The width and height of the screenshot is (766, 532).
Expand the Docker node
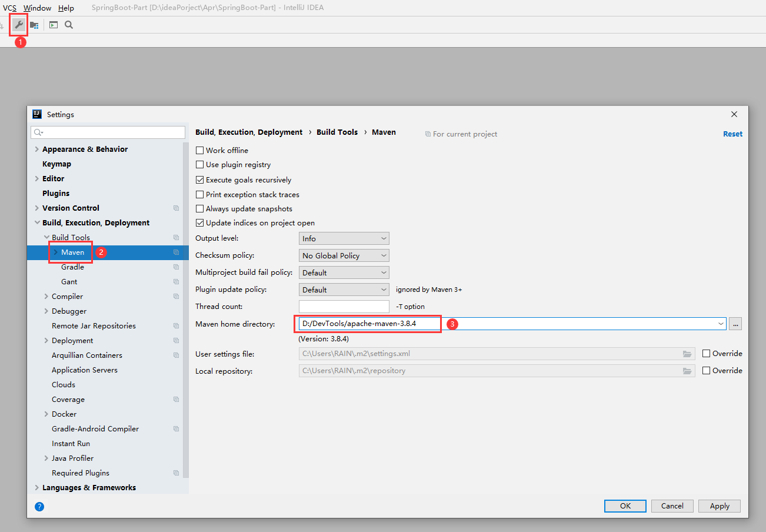[x=46, y=414]
